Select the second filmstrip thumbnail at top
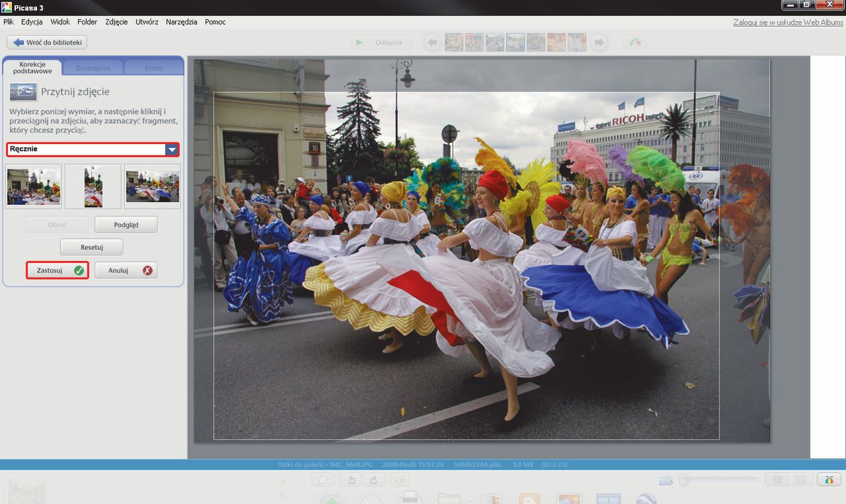This screenshot has height=504, width=846. click(475, 42)
